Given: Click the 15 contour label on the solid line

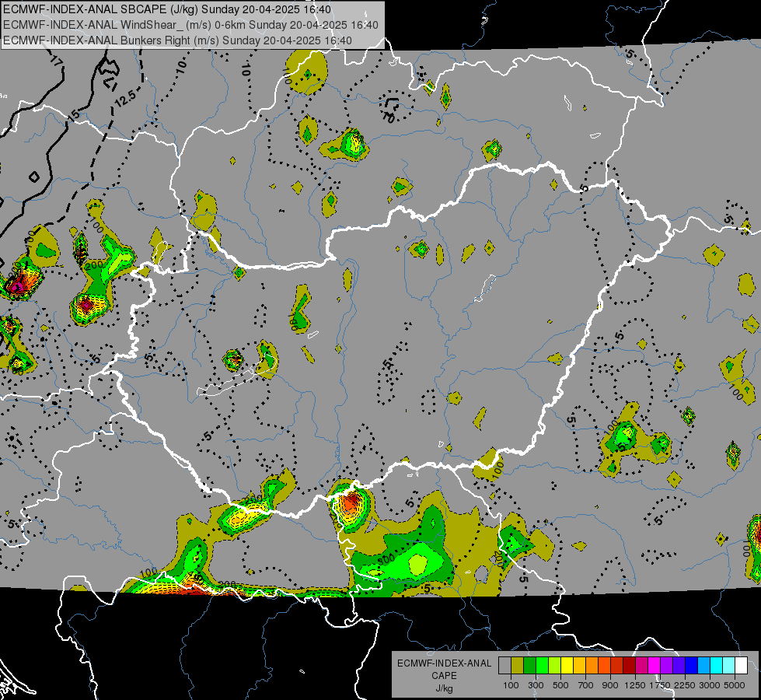Looking at the screenshot, I should [73, 115].
